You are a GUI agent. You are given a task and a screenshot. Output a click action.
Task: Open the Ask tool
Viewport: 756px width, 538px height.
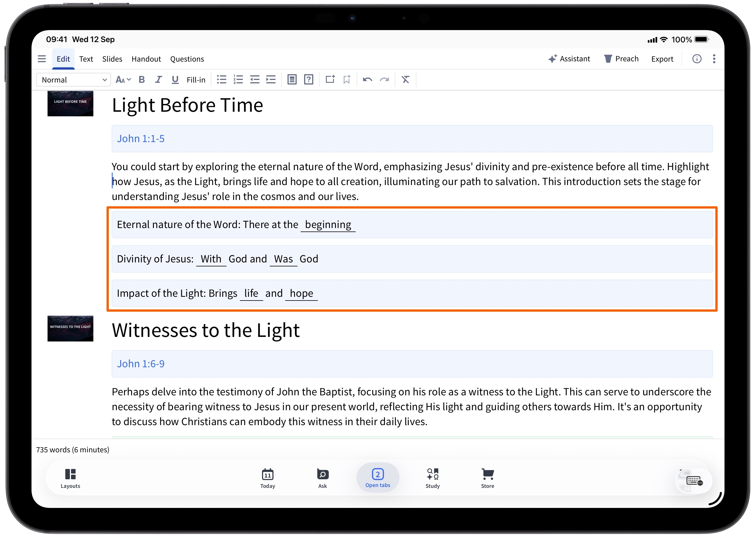[x=322, y=478]
